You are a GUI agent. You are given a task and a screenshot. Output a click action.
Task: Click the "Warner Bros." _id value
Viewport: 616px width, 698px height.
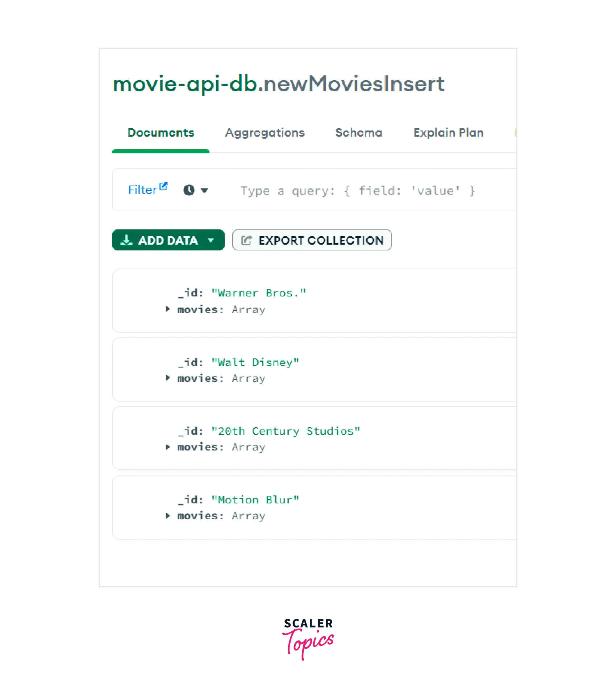point(258,293)
